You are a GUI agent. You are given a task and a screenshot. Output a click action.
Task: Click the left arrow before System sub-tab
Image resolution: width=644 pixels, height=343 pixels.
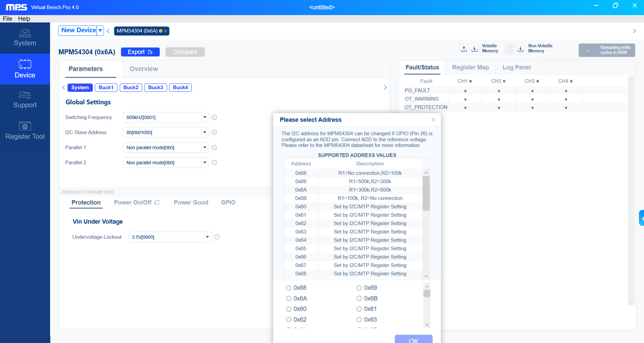click(63, 88)
